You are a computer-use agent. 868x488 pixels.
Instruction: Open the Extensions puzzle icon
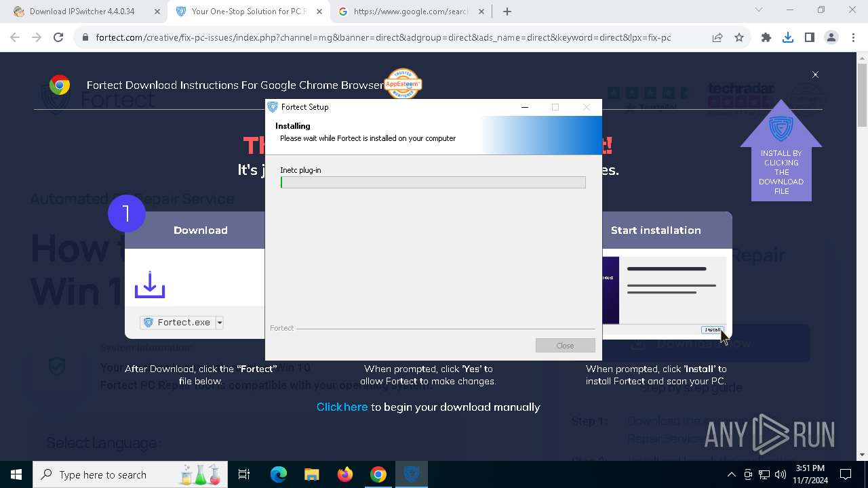766,38
